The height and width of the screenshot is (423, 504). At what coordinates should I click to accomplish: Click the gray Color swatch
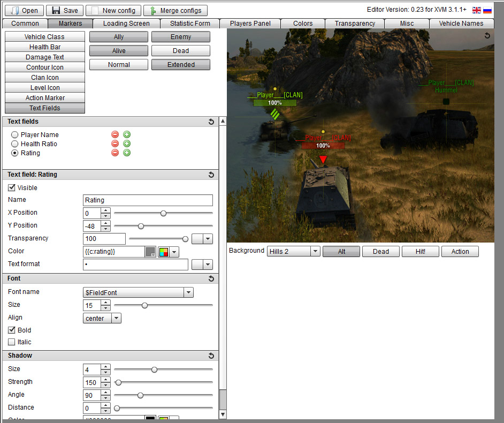[150, 252]
